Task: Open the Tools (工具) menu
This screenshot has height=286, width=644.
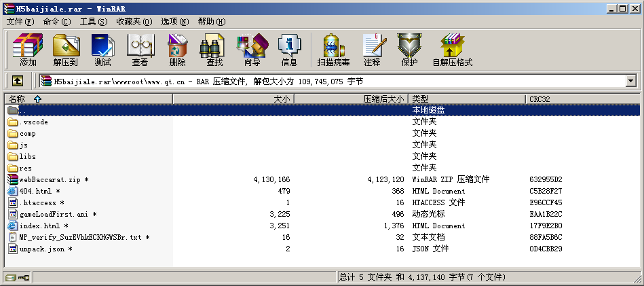Action: (x=94, y=22)
